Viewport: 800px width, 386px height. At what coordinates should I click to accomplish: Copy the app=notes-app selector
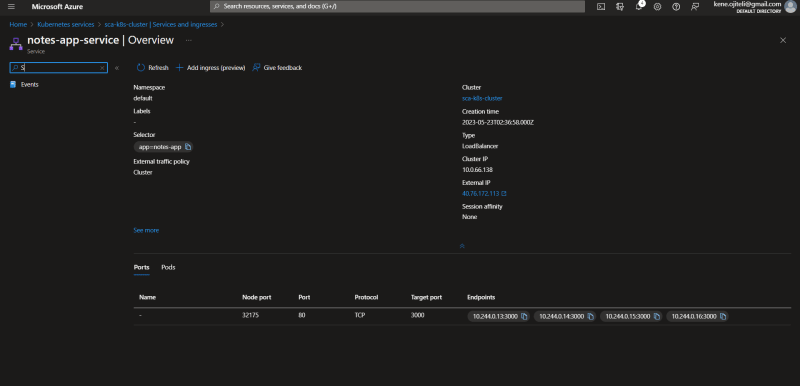[188, 147]
